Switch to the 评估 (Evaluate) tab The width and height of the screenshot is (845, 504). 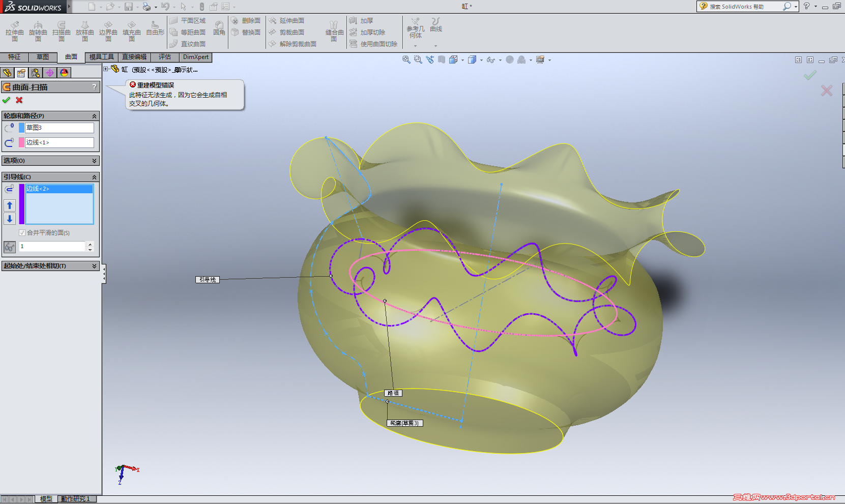[165, 57]
